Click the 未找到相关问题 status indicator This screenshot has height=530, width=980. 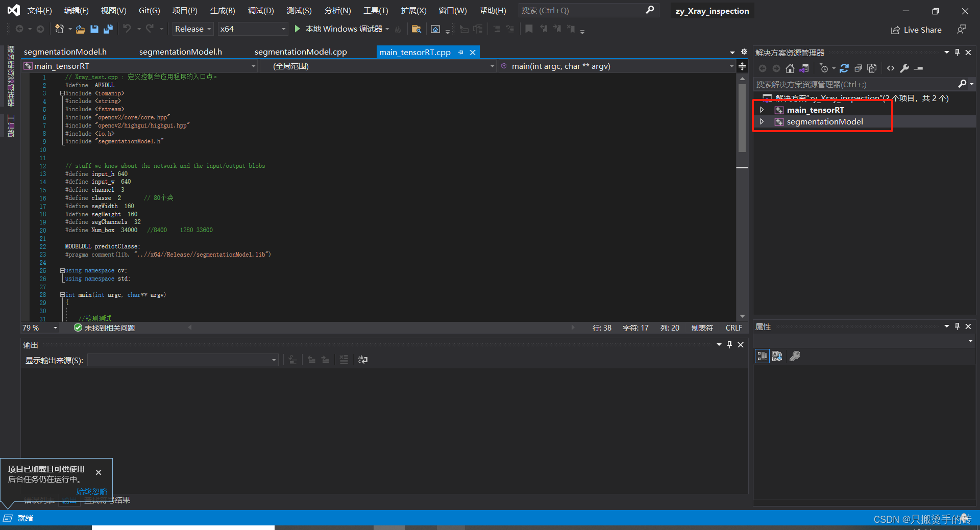pyautogui.click(x=105, y=328)
